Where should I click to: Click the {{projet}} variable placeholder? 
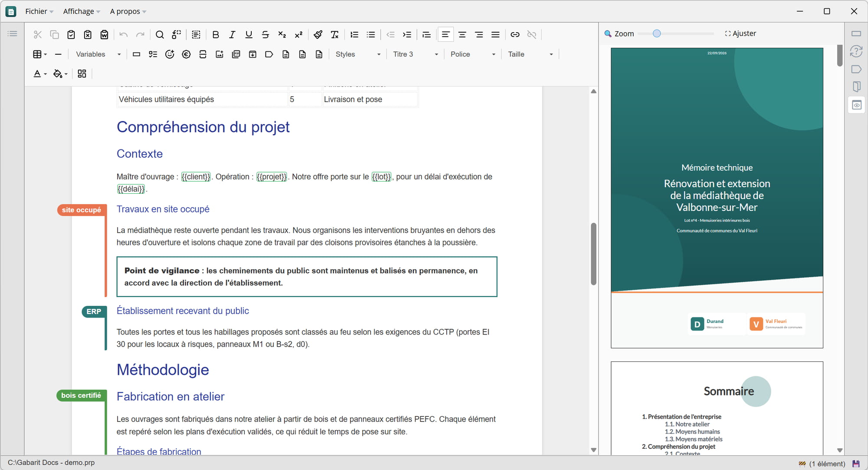(x=272, y=177)
